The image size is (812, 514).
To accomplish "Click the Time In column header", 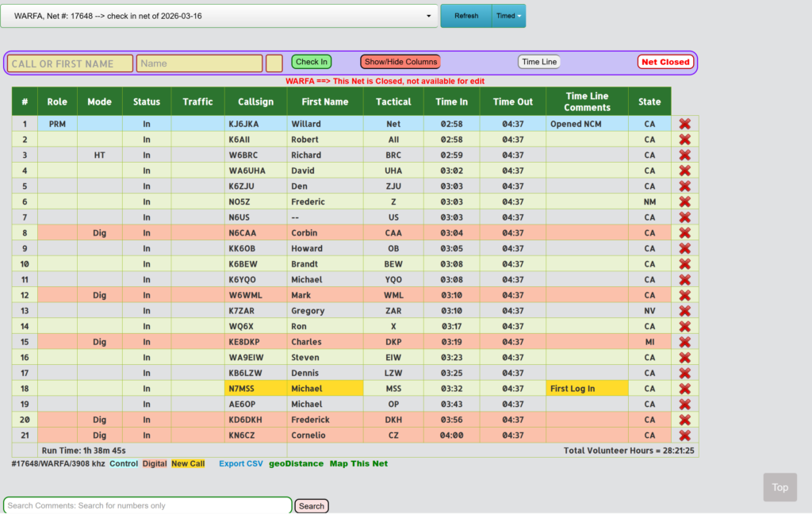I will (x=451, y=102).
